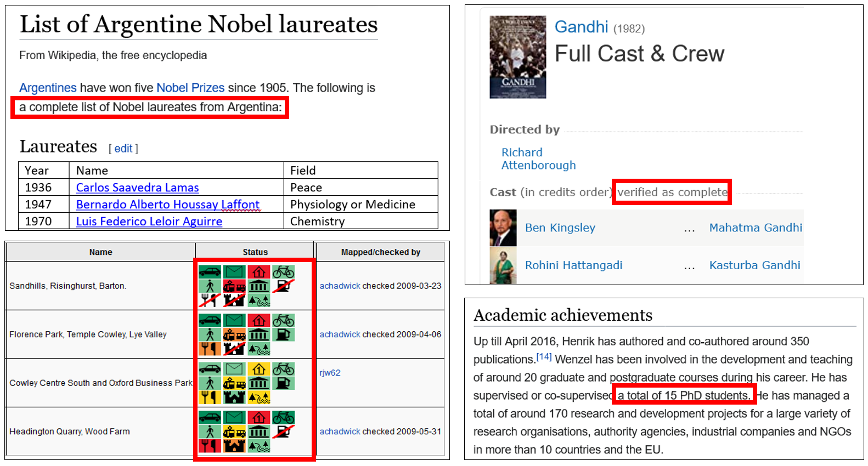Click the crossed-out castle icon, Florence Park row
The height and width of the screenshot is (466, 868).
(x=234, y=349)
